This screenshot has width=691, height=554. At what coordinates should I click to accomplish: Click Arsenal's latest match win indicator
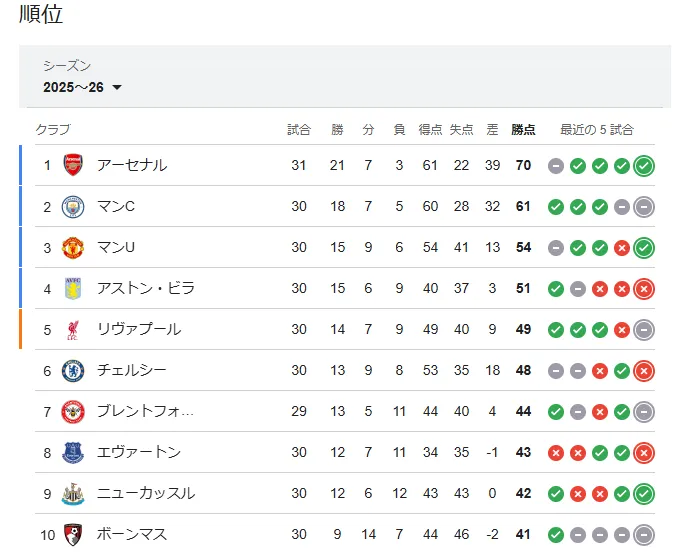(x=644, y=165)
